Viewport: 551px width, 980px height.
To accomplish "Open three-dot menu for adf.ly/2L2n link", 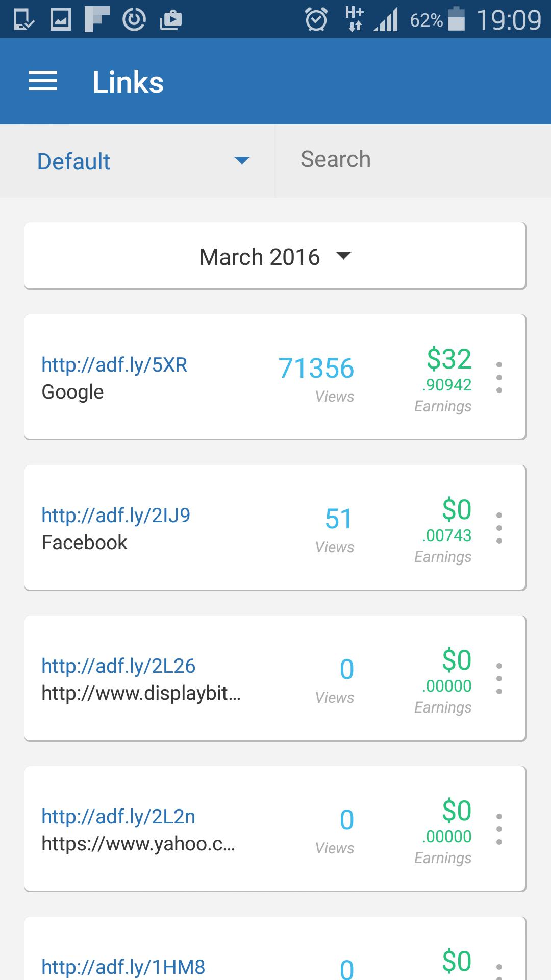I will click(499, 829).
